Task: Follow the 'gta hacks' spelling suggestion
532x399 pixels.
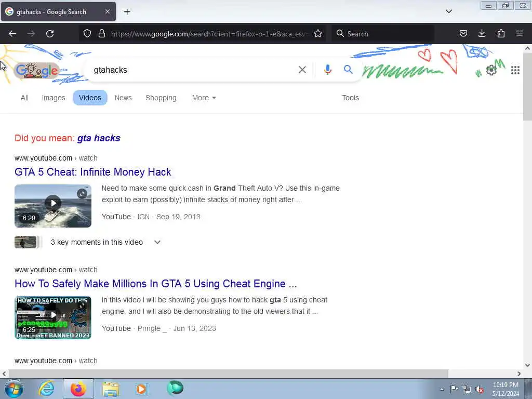Action: pyautogui.click(x=99, y=138)
